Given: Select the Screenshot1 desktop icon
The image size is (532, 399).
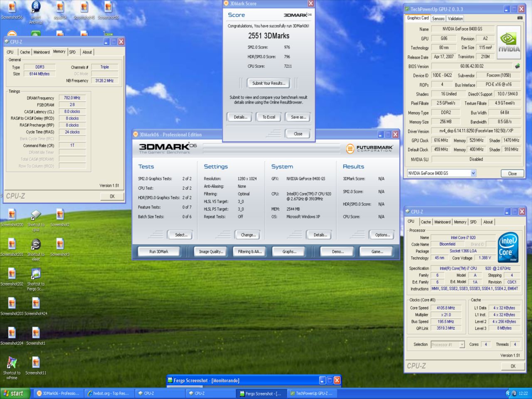Looking at the screenshot, I should click(36, 336).
